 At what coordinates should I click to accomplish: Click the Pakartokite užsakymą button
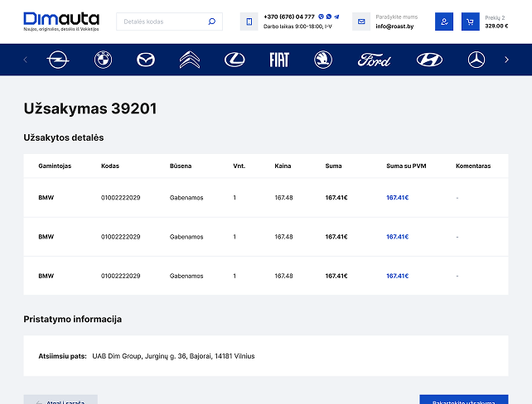tap(463, 400)
